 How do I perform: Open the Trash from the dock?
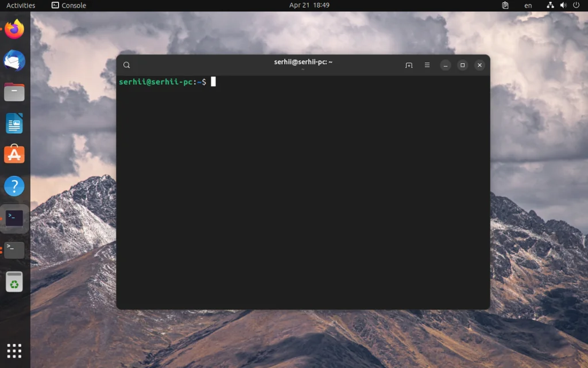pos(14,282)
